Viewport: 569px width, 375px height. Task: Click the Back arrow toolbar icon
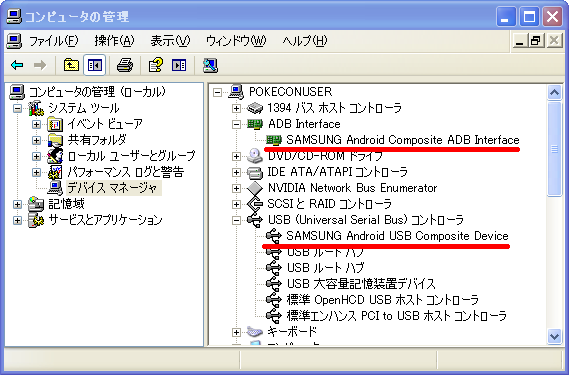click(x=17, y=65)
